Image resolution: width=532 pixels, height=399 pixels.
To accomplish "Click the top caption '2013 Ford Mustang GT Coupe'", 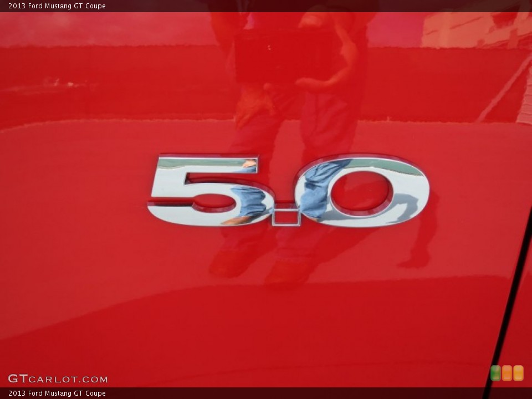I will pyautogui.click(x=57, y=6).
